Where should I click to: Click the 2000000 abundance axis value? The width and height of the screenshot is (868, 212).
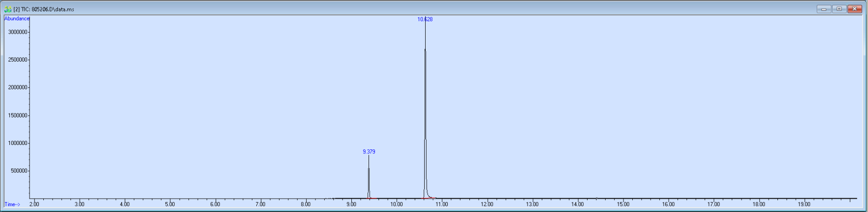17,87
